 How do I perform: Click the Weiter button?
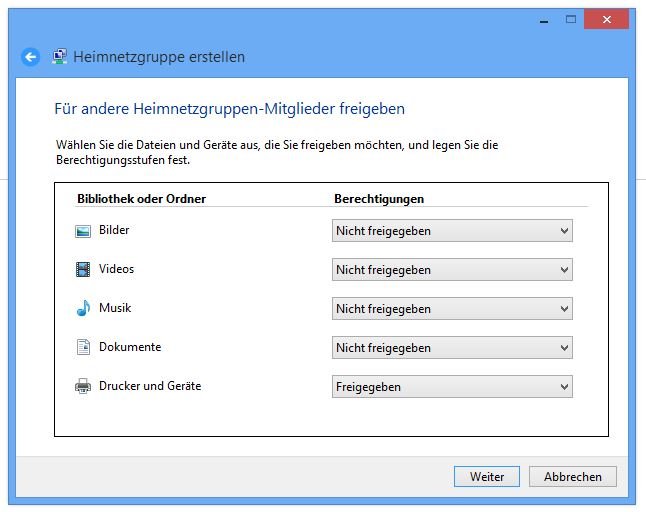point(487,477)
